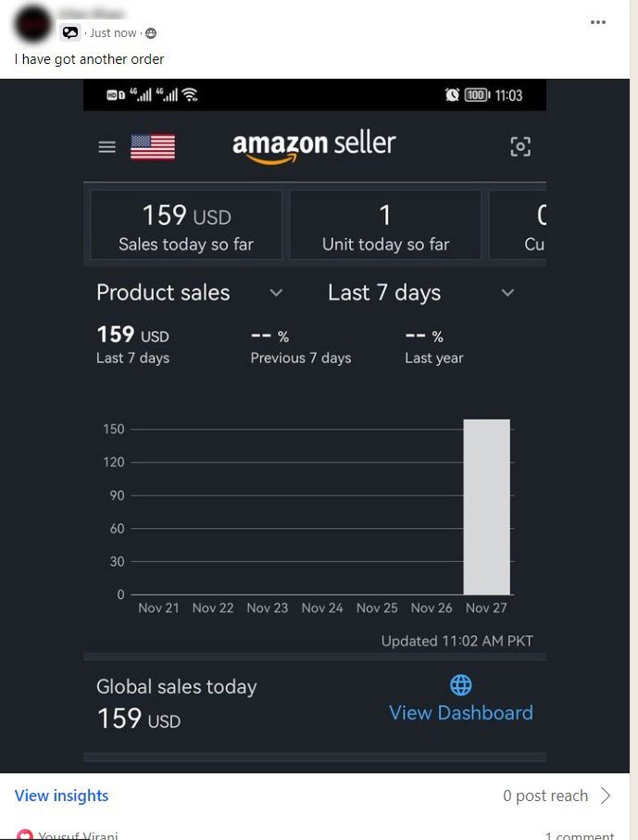Image resolution: width=638 pixels, height=840 pixels.
Task: Click the View Dashboard link
Action: point(460,712)
